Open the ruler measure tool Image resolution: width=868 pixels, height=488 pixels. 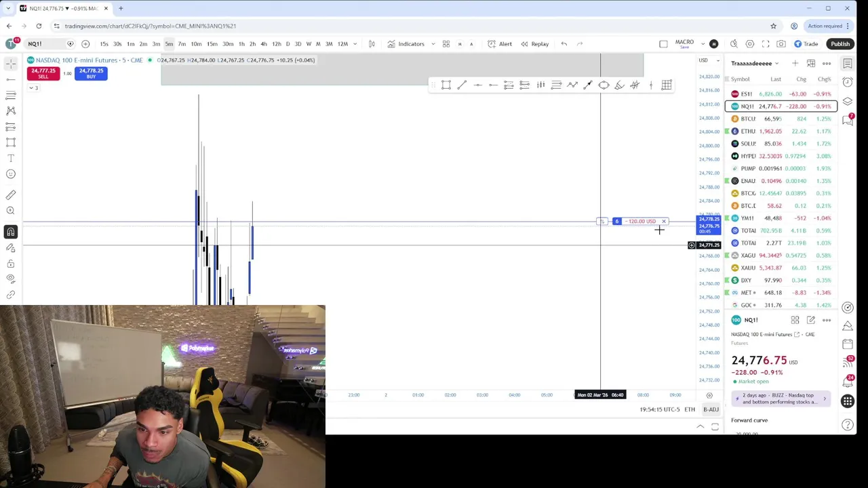click(11, 195)
